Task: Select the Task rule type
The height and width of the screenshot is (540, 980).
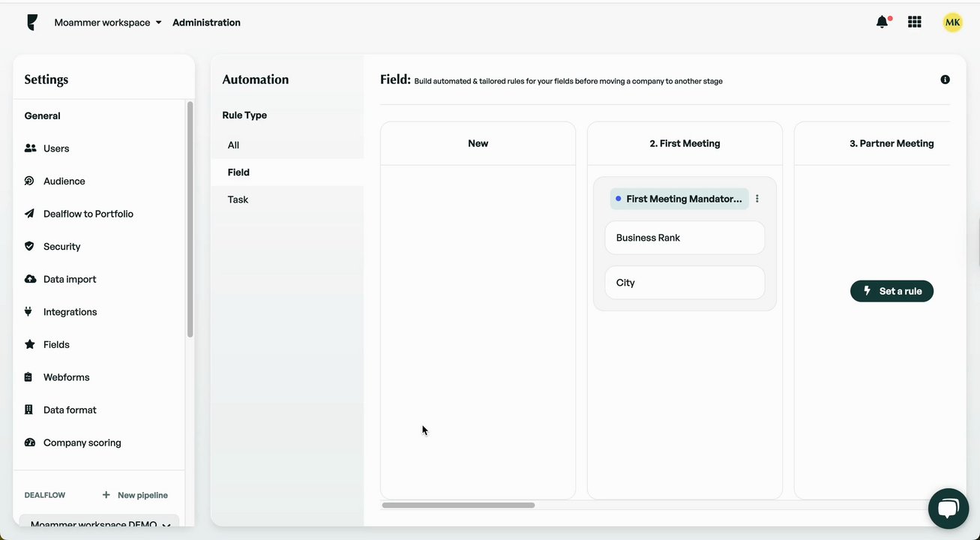Action: click(x=238, y=199)
